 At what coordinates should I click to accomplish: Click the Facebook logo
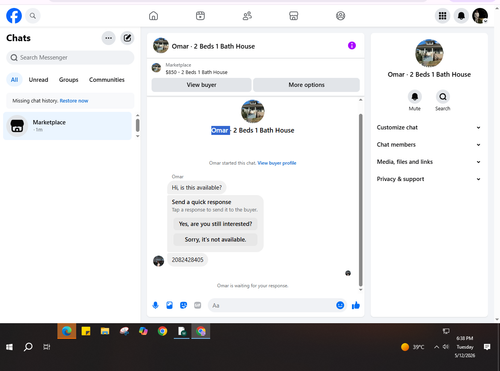pos(14,16)
